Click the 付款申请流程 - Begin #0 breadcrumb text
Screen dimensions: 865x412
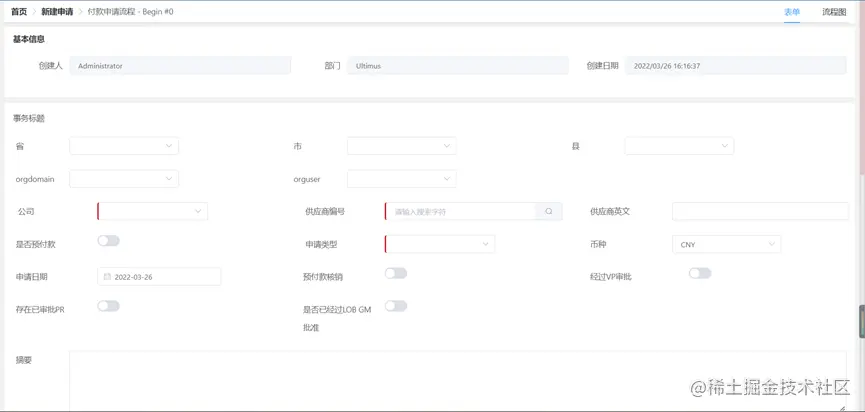point(130,12)
